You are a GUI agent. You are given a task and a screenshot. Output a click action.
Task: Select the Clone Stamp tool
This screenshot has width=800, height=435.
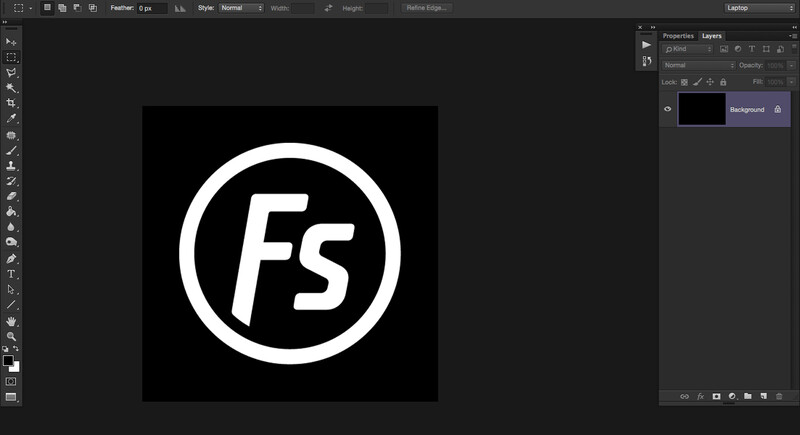[11, 166]
